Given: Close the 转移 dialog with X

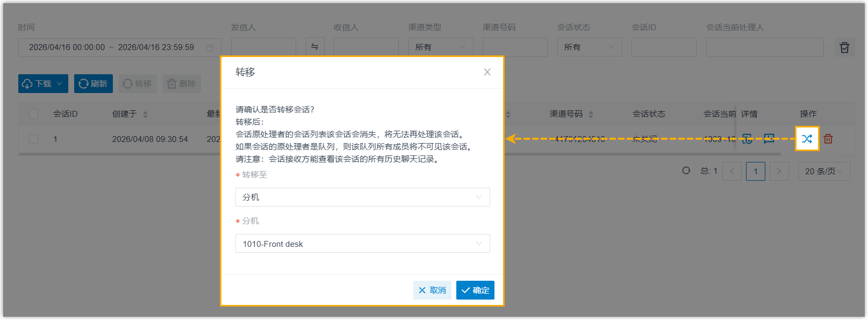Looking at the screenshot, I should [x=487, y=72].
